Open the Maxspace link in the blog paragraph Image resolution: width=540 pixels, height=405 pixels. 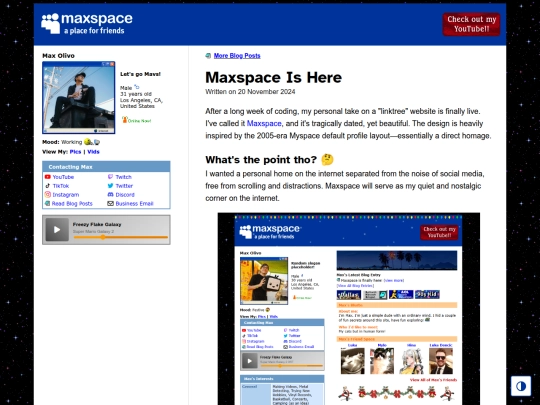click(x=264, y=123)
